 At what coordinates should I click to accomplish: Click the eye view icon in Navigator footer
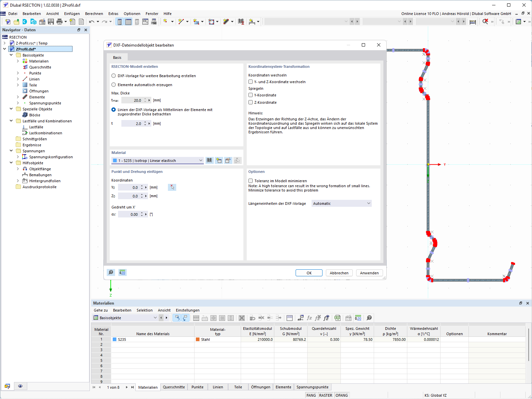[20, 386]
